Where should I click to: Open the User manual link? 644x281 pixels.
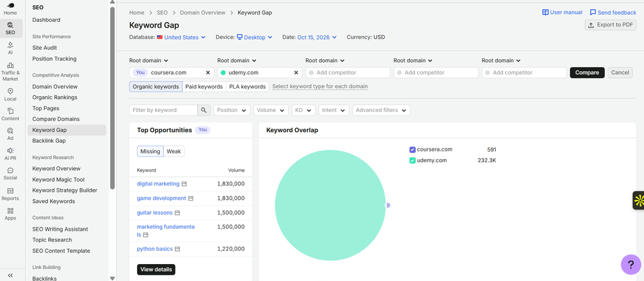tap(562, 13)
